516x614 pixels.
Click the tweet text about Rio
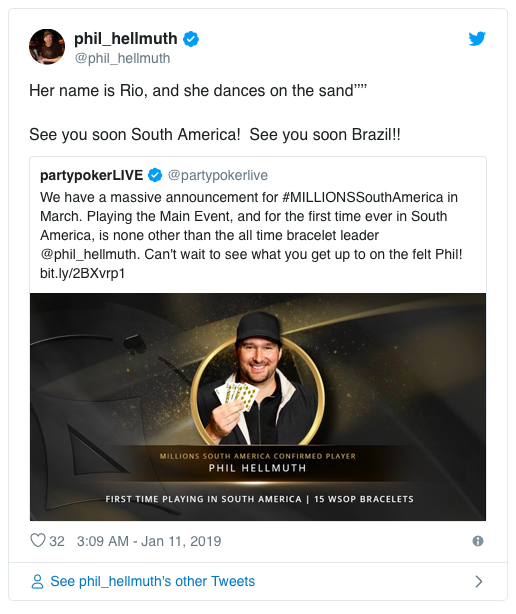tap(198, 91)
